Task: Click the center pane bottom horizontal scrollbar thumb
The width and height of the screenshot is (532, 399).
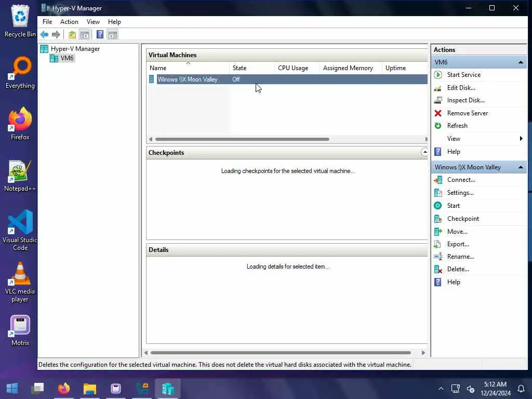Action: pos(281,353)
